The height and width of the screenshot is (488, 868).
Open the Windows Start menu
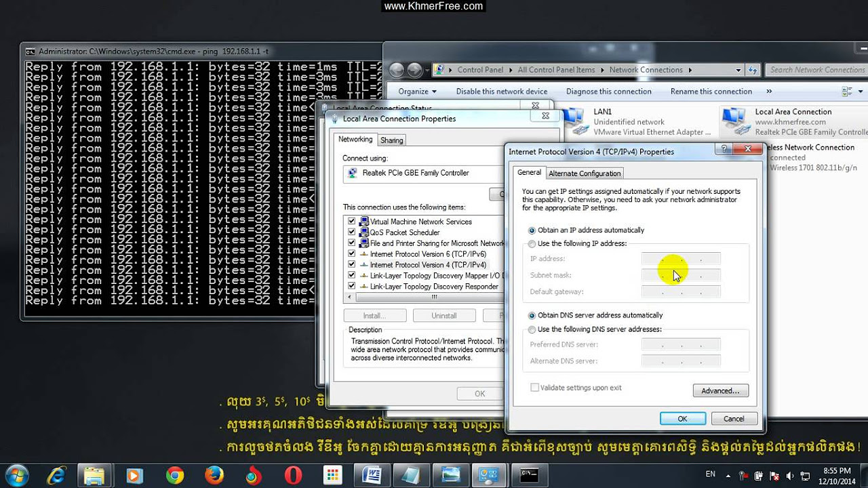16,476
